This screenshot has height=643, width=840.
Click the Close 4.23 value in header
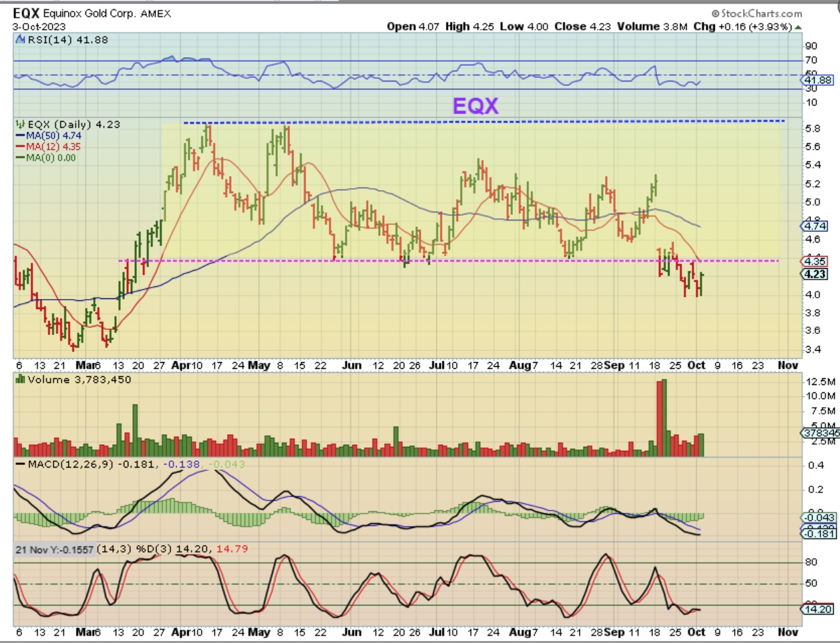click(x=583, y=26)
